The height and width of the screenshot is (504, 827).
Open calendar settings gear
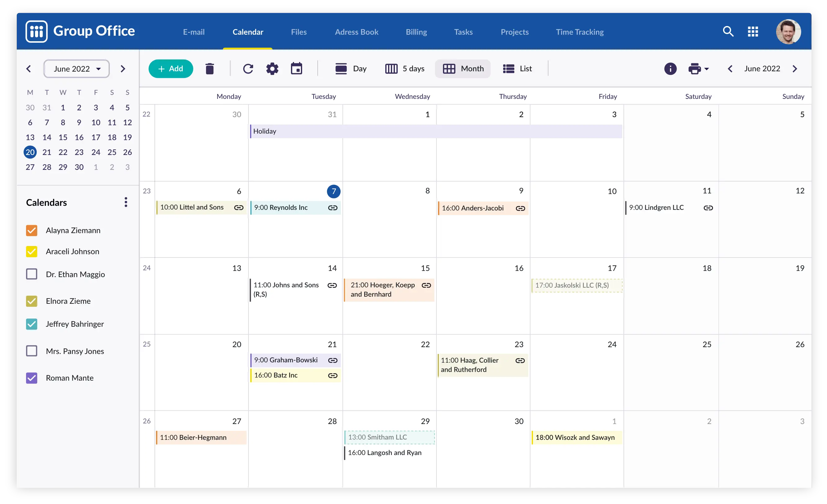coord(272,68)
